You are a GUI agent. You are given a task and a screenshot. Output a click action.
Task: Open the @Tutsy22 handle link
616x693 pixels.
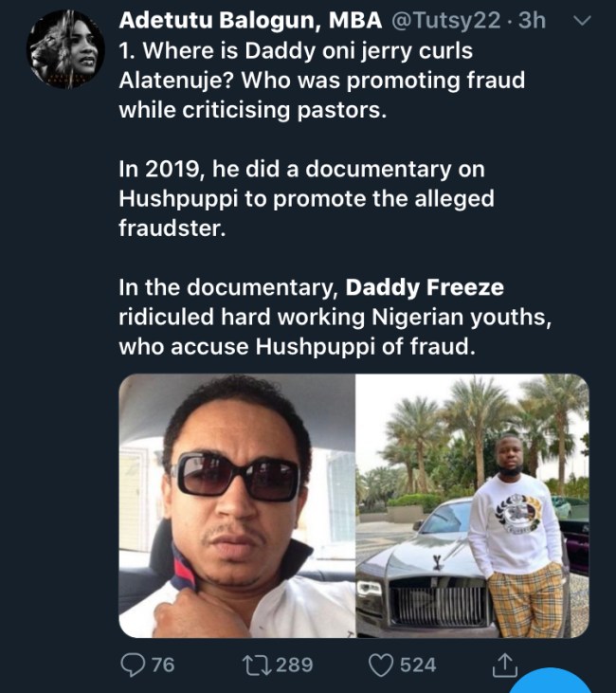coord(439,20)
